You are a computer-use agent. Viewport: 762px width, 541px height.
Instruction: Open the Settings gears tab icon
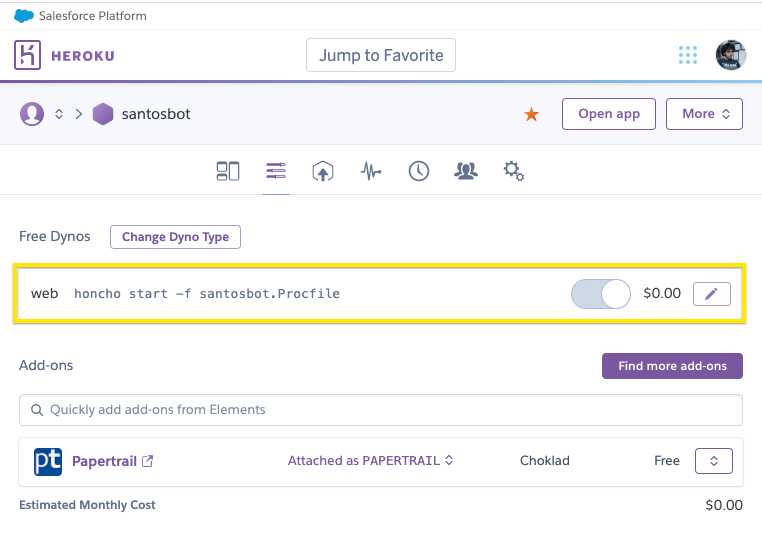pos(514,171)
